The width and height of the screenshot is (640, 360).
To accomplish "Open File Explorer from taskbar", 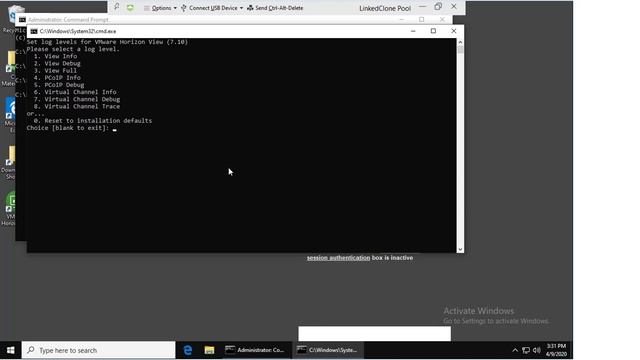I will coord(209,350).
